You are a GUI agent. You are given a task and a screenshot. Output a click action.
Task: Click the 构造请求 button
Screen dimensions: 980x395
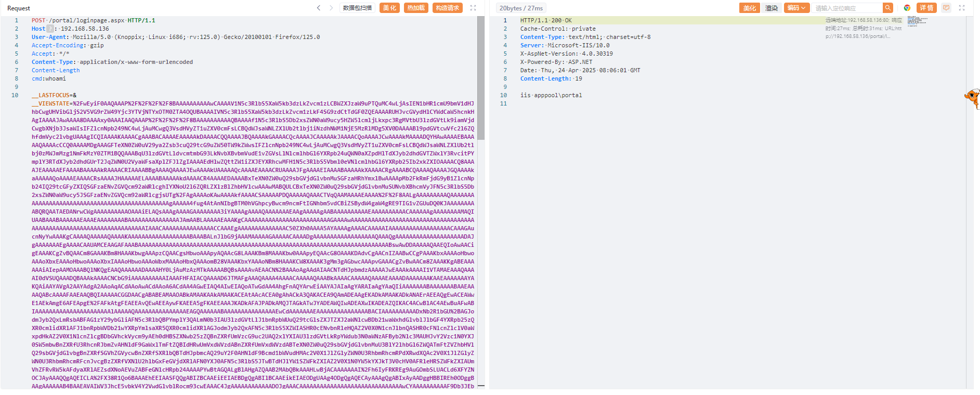coord(447,8)
